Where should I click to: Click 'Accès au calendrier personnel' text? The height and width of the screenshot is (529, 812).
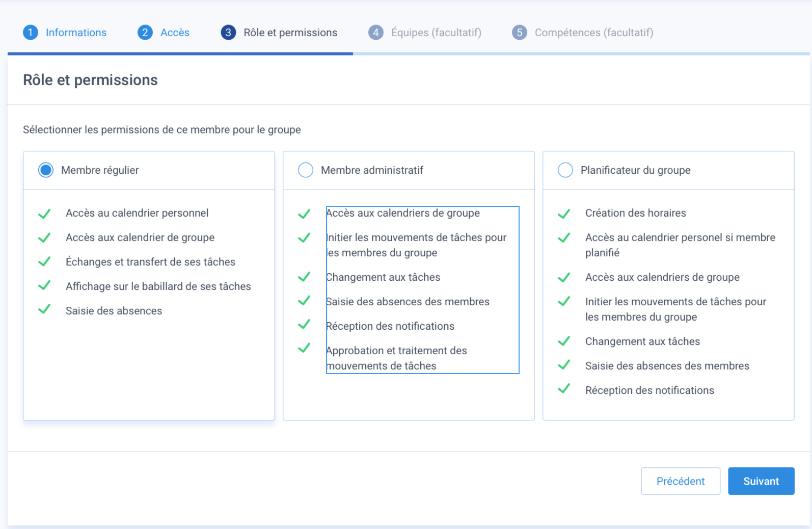coord(137,213)
